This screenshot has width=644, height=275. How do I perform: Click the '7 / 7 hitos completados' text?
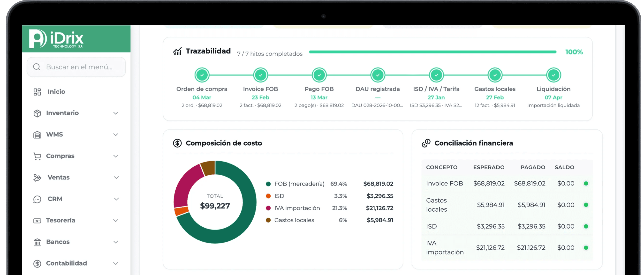270,54
